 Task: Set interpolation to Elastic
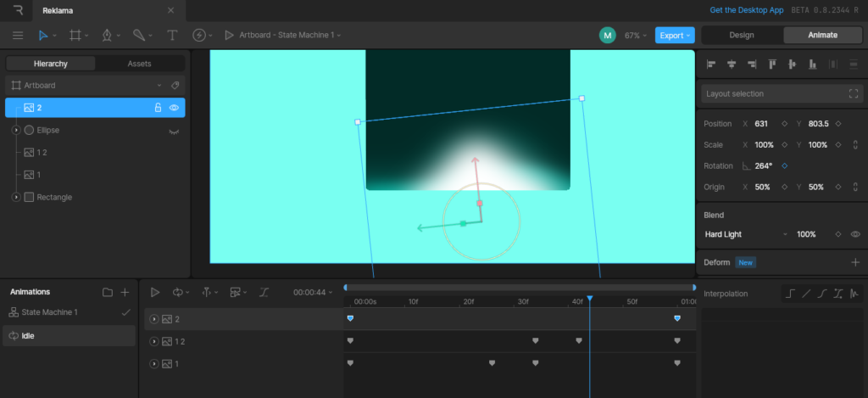pos(854,294)
